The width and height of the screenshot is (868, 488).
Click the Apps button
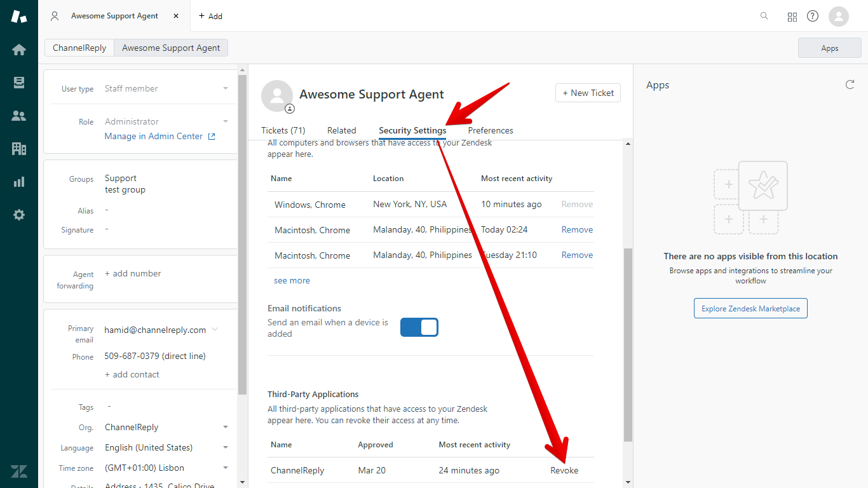point(830,48)
